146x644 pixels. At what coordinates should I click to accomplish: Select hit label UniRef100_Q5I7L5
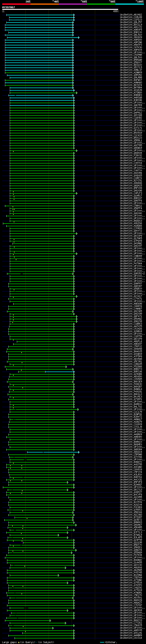(x=131, y=67)
